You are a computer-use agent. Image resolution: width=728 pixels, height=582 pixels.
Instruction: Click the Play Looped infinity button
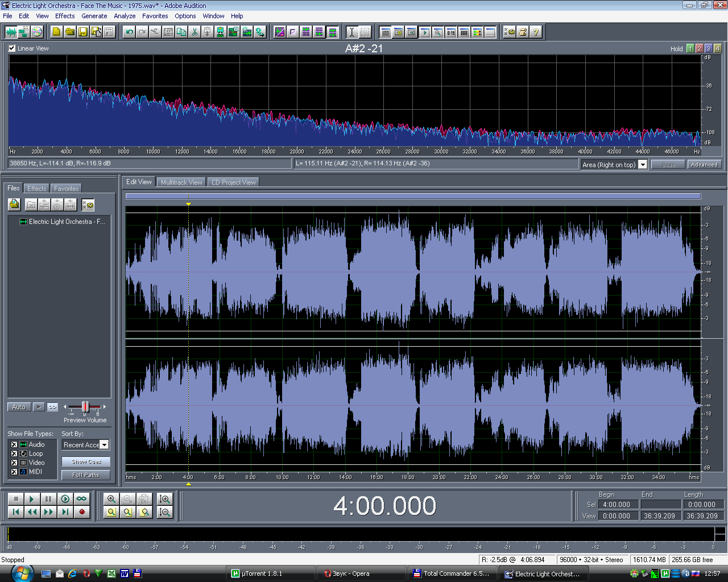(82, 499)
